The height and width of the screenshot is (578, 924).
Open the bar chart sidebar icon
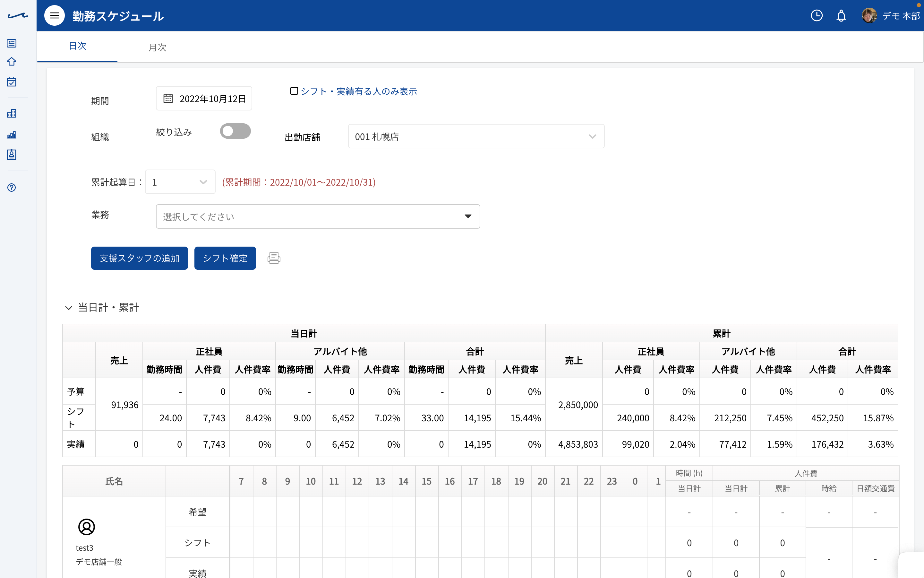tap(12, 135)
